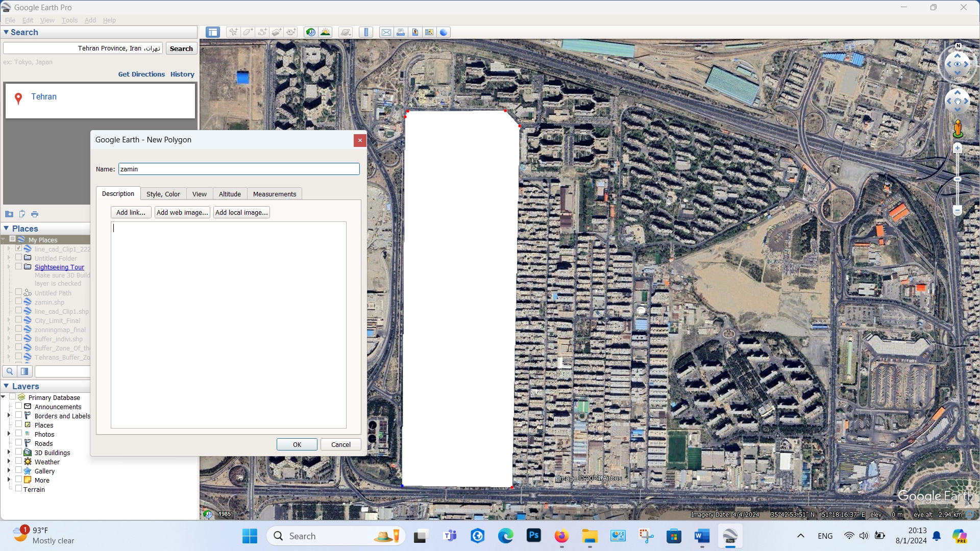Click OK in the New Polygon dialog
The height and width of the screenshot is (551, 980).
click(297, 444)
